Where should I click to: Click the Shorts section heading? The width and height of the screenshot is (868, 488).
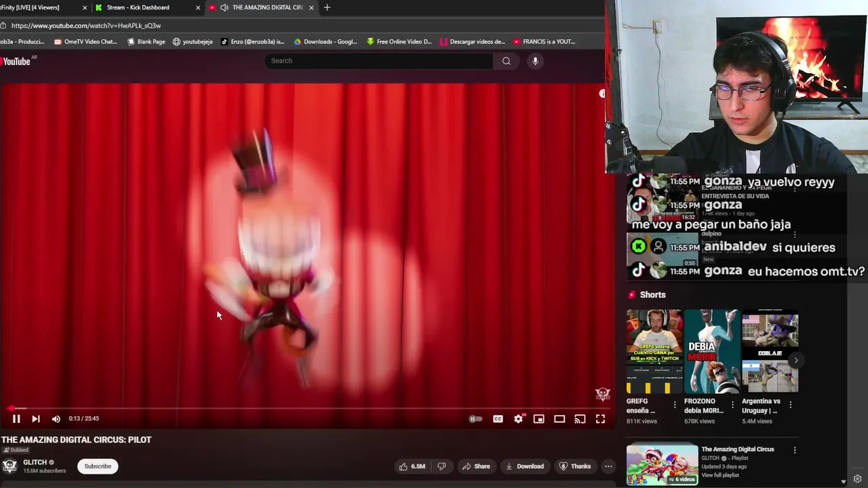point(652,295)
